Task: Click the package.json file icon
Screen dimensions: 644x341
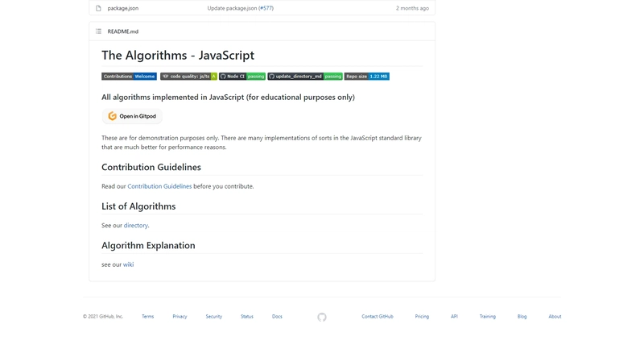Action: point(98,8)
